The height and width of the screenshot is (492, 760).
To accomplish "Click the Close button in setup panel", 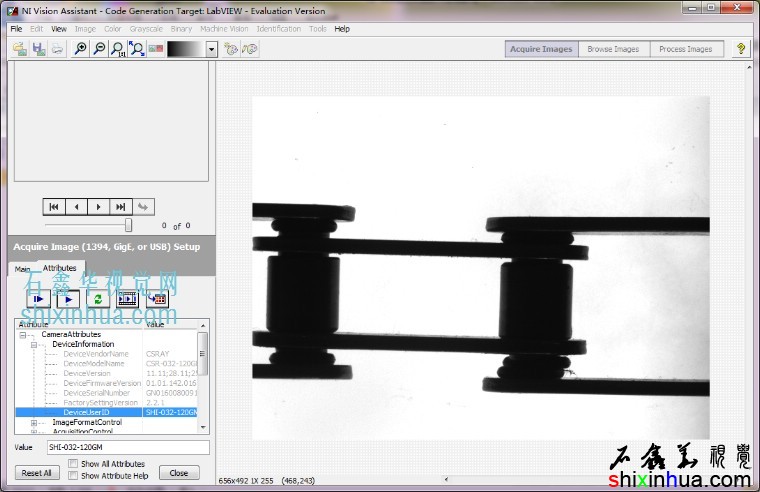I will pyautogui.click(x=179, y=473).
